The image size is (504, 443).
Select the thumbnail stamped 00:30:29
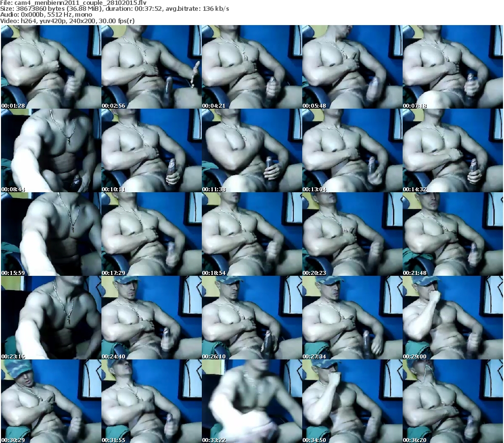(51, 401)
